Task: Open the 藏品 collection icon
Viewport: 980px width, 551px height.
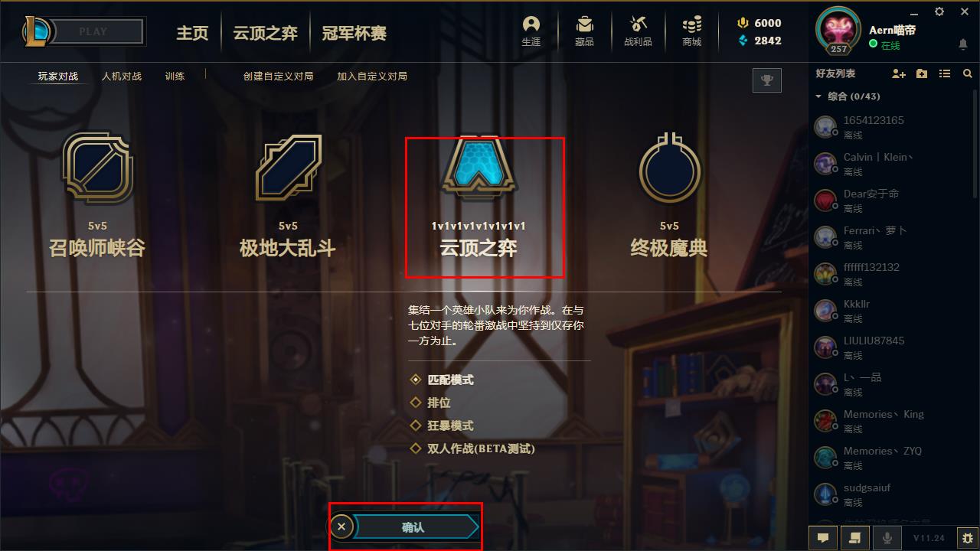Action: pyautogui.click(x=584, y=31)
